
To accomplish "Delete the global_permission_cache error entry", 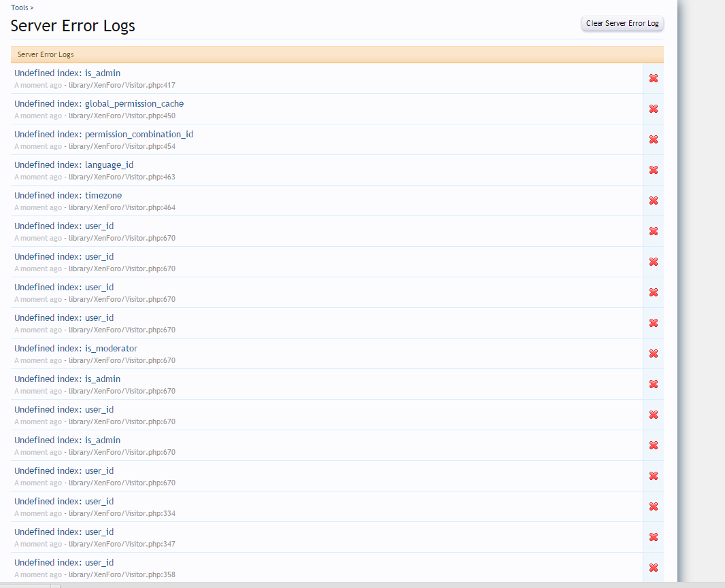I will click(653, 109).
